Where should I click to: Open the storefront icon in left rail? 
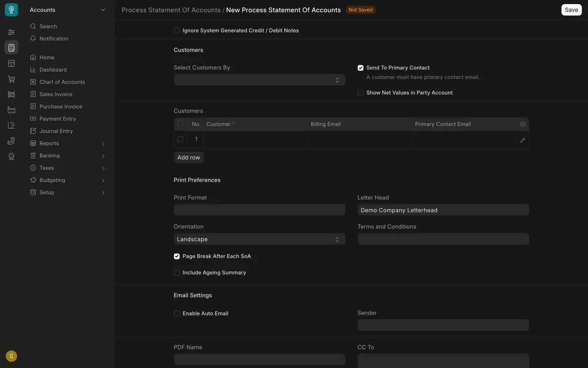coord(11,63)
